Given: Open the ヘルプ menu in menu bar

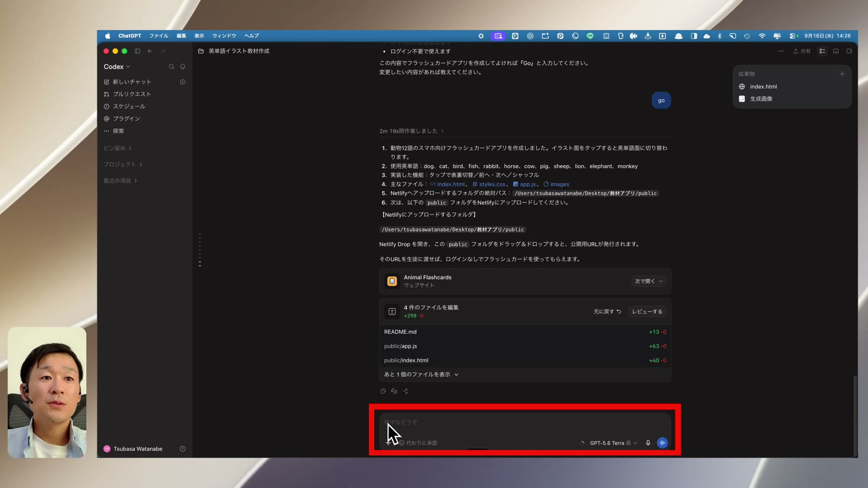Looking at the screenshot, I should click(x=252, y=36).
